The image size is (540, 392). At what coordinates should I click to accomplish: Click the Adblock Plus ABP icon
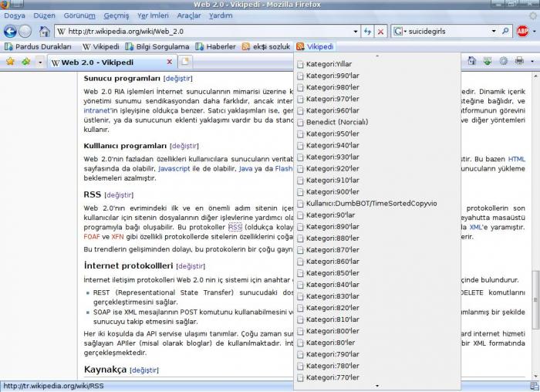(x=522, y=32)
